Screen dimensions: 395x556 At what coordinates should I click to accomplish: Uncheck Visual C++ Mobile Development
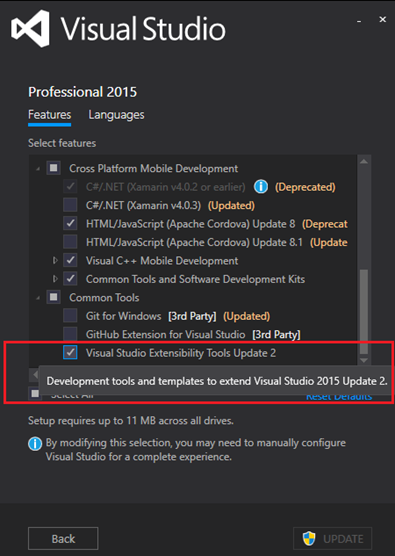click(70, 261)
